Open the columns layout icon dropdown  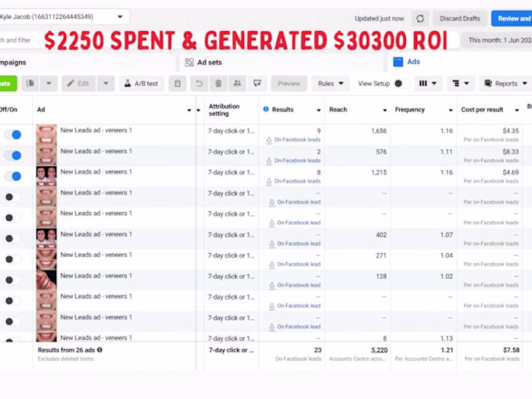pyautogui.click(x=428, y=84)
